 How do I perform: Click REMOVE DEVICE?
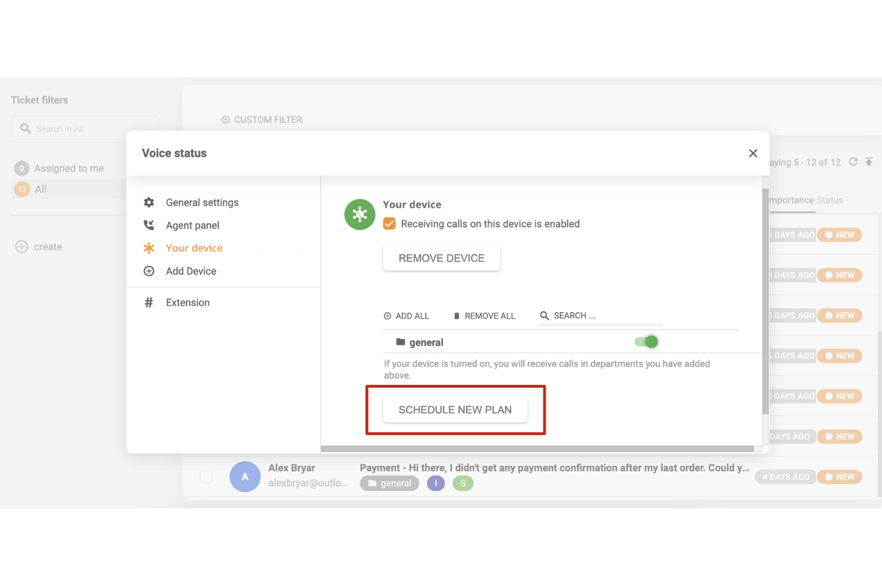pos(441,258)
